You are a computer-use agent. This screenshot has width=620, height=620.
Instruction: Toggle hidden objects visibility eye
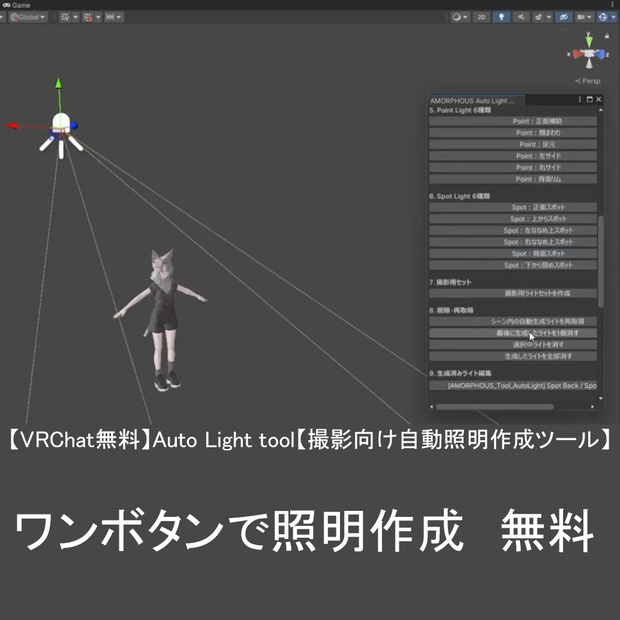[x=563, y=17]
